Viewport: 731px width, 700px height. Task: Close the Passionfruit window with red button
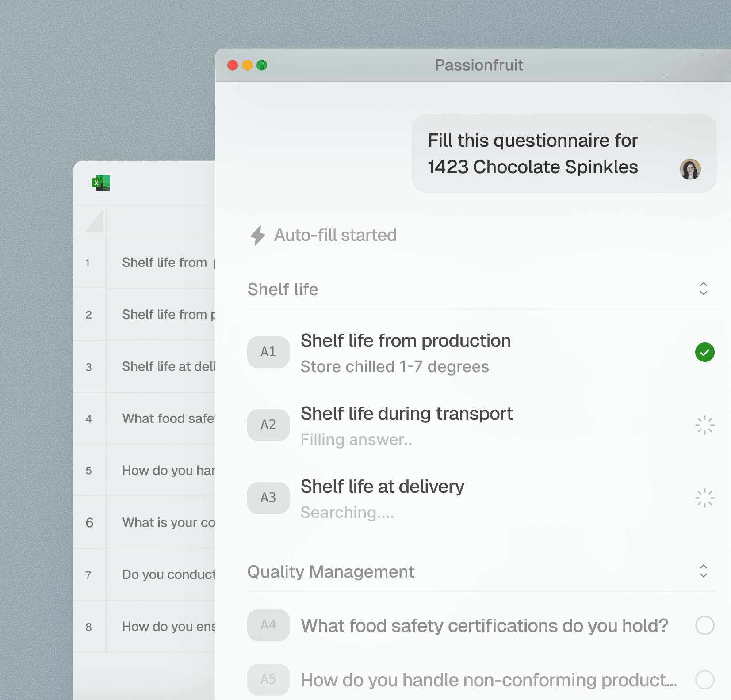point(233,65)
